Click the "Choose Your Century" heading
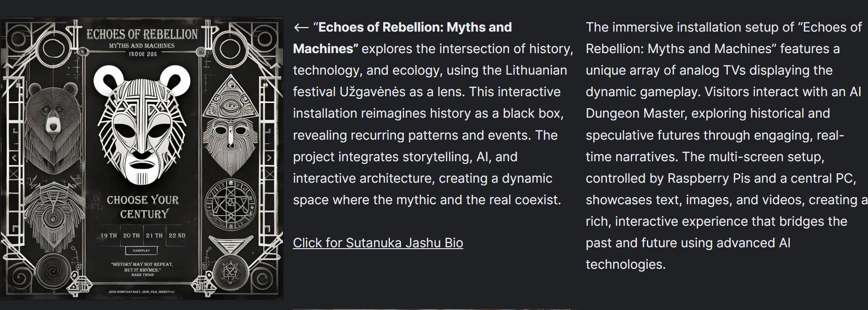The image size is (868, 310). [x=143, y=207]
